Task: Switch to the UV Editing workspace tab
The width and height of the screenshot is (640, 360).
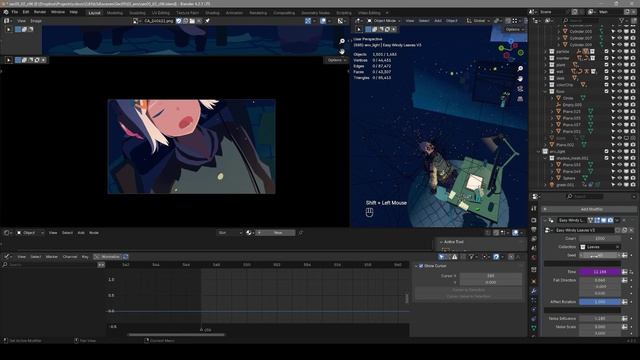Action: [160, 13]
